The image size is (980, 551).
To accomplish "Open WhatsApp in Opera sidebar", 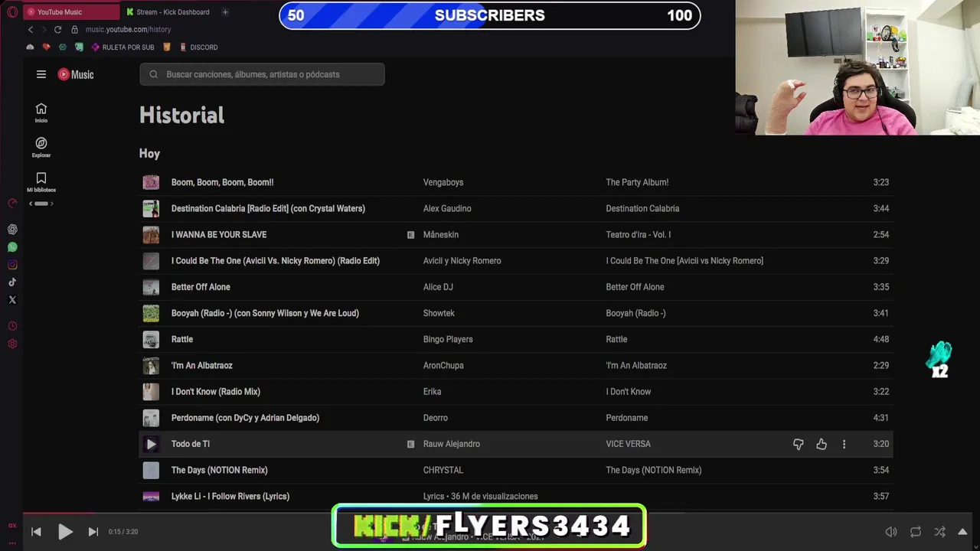I will coord(12,247).
